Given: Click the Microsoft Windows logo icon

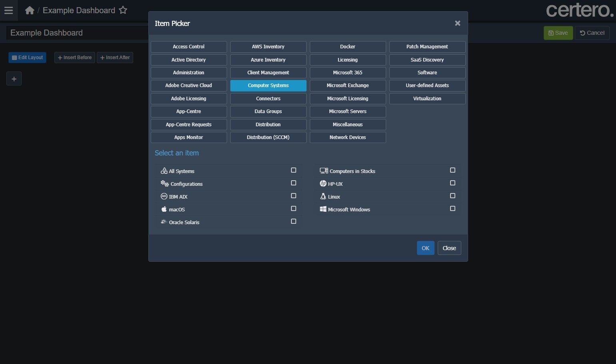Looking at the screenshot, I should 323,209.
